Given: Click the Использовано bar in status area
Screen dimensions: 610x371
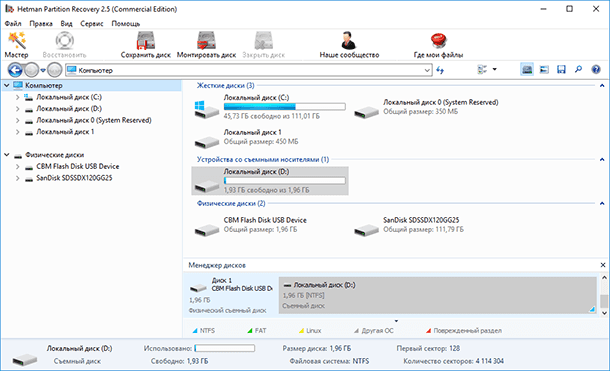Looking at the screenshot, I should tap(224, 348).
